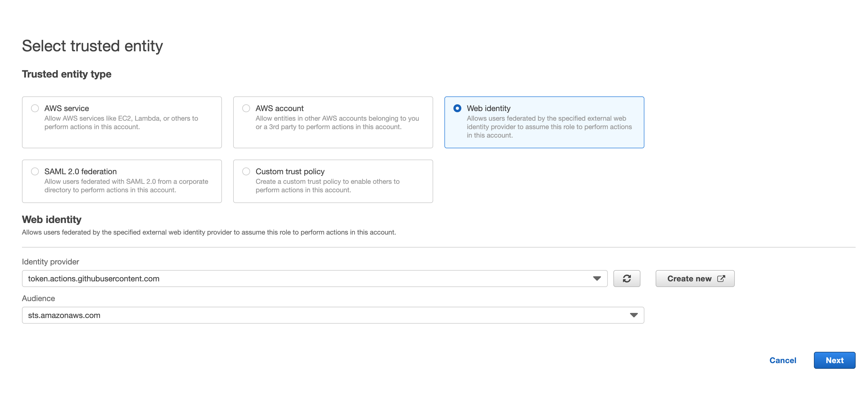The width and height of the screenshot is (868, 393).
Task: Select the AWS service radio button
Action: coord(35,108)
